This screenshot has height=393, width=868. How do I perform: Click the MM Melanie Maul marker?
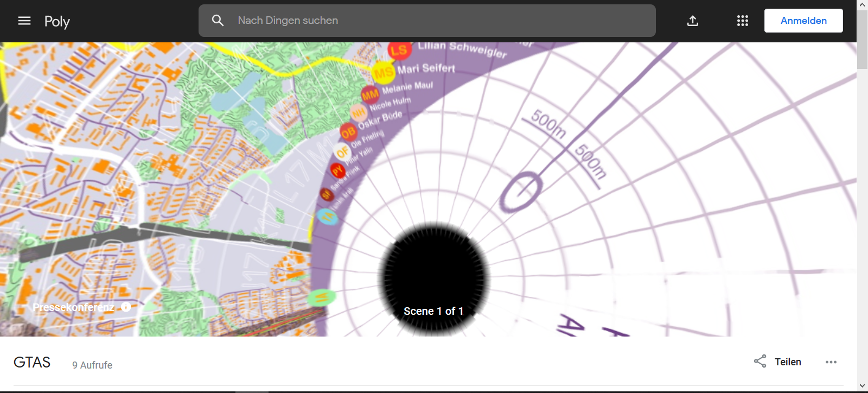(370, 96)
